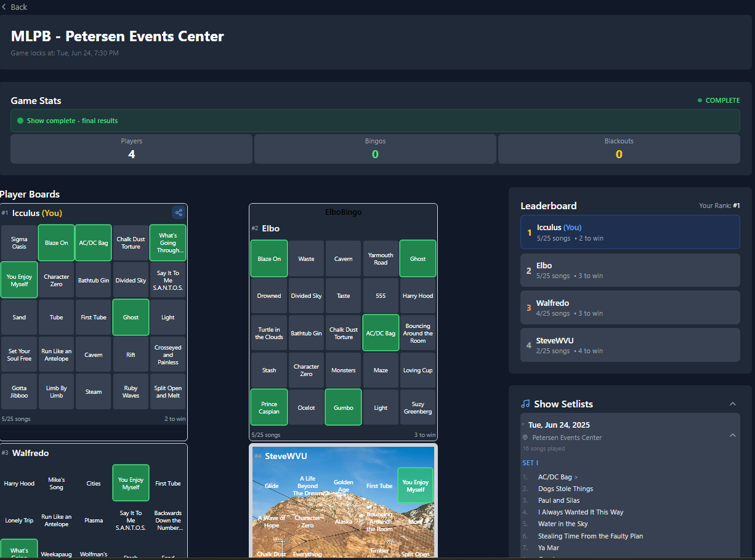Click SteveWVU's mountain-background board
Image resolution: width=755 pixels, height=560 pixels.
tap(343, 505)
